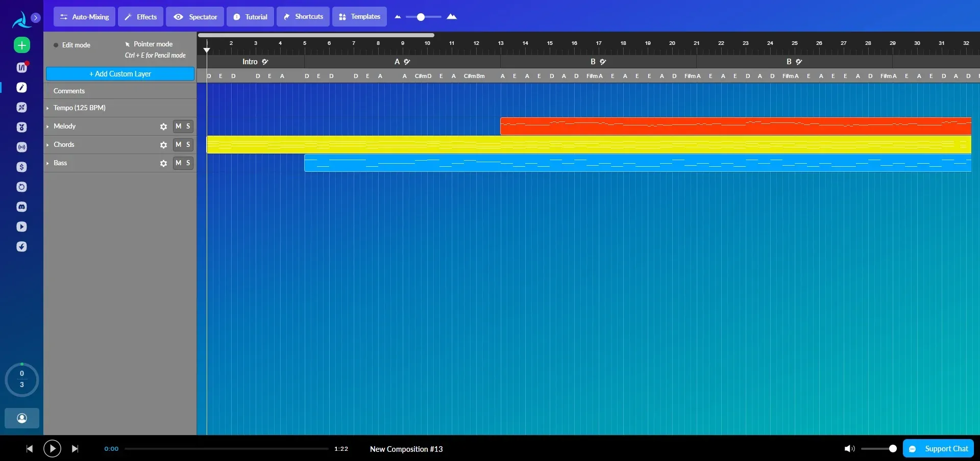Screen dimensions: 980x461
Task: Expand the left sidebar with the chevron button
Action: pyautogui.click(x=36, y=18)
